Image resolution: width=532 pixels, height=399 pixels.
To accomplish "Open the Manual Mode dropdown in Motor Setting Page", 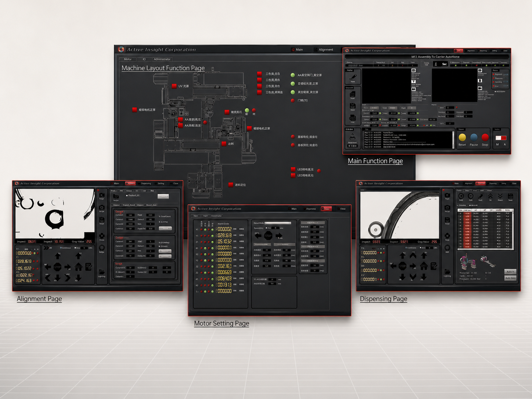I will (278, 223).
